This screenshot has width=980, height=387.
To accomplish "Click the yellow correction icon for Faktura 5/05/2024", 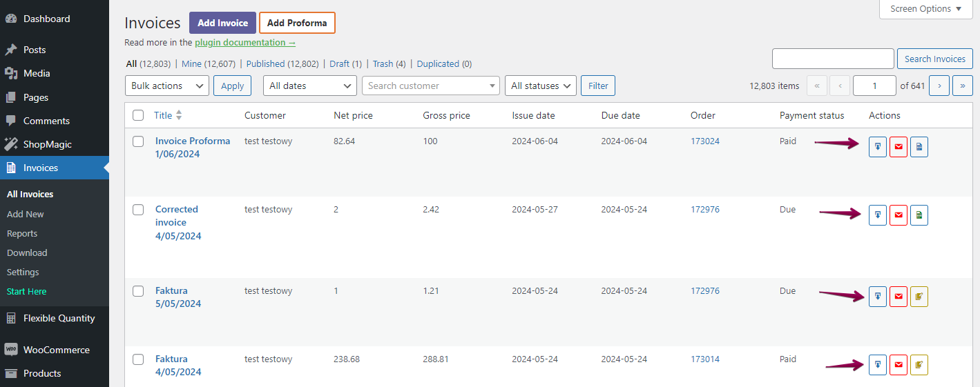I will pos(919,297).
